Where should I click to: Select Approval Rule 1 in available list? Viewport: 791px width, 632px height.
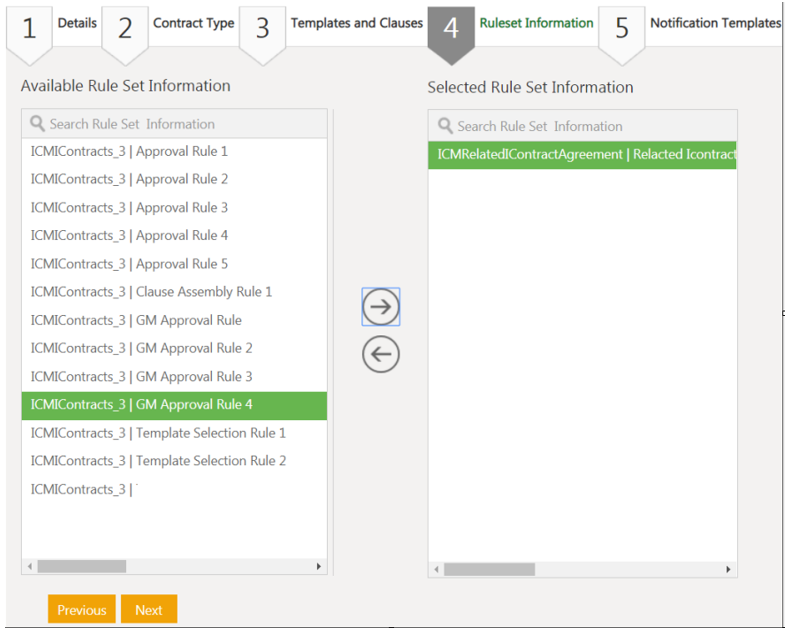[130, 152]
